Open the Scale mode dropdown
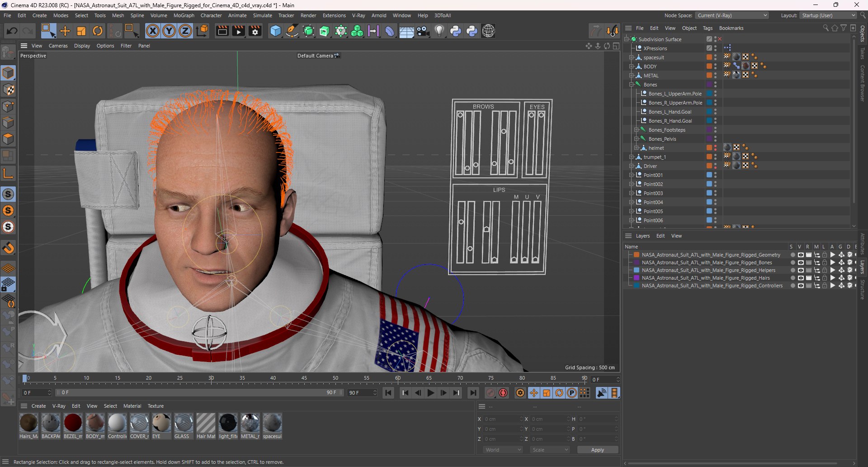 pyautogui.click(x=550, y=450)
